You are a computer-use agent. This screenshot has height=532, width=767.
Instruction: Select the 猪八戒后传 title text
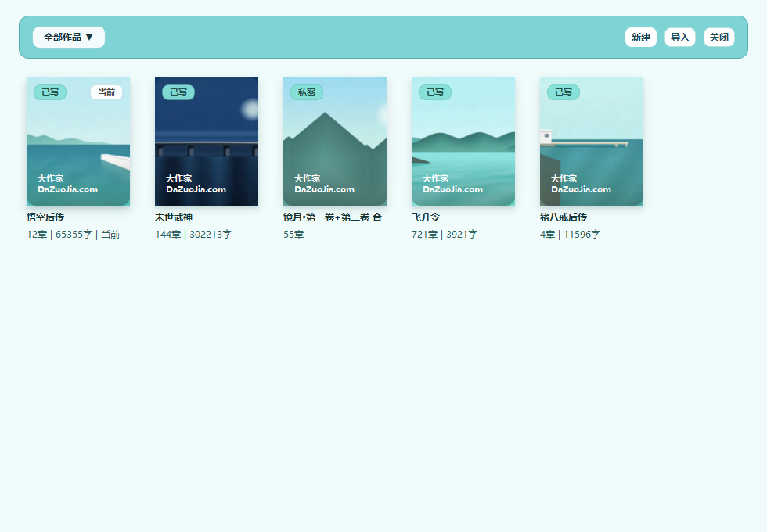tap(564, 217)
